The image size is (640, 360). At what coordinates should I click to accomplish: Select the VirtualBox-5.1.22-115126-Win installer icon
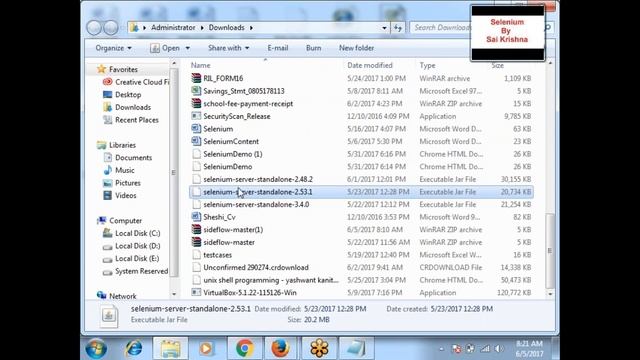click(x=196, y=292)
